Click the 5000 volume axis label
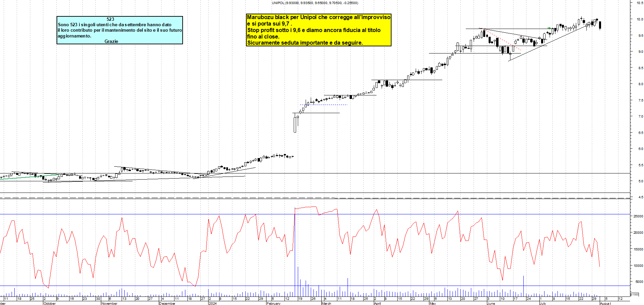The width and height of the screenshot is (644, 305). 639,282
